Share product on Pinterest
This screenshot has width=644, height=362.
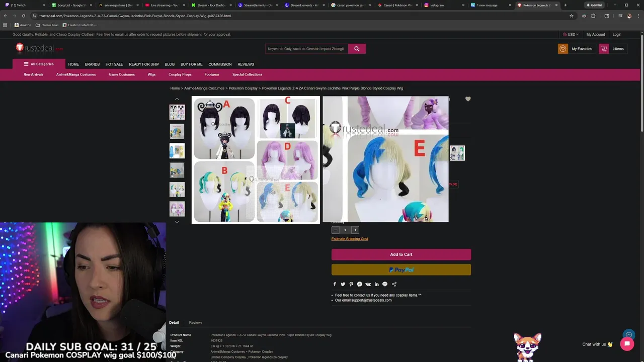coord(351,284)
